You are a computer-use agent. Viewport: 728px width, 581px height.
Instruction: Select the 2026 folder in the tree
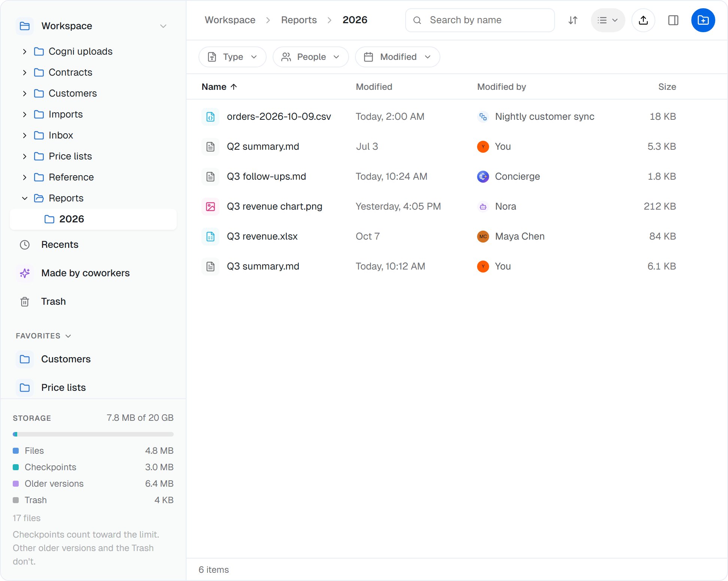(93, 219)
